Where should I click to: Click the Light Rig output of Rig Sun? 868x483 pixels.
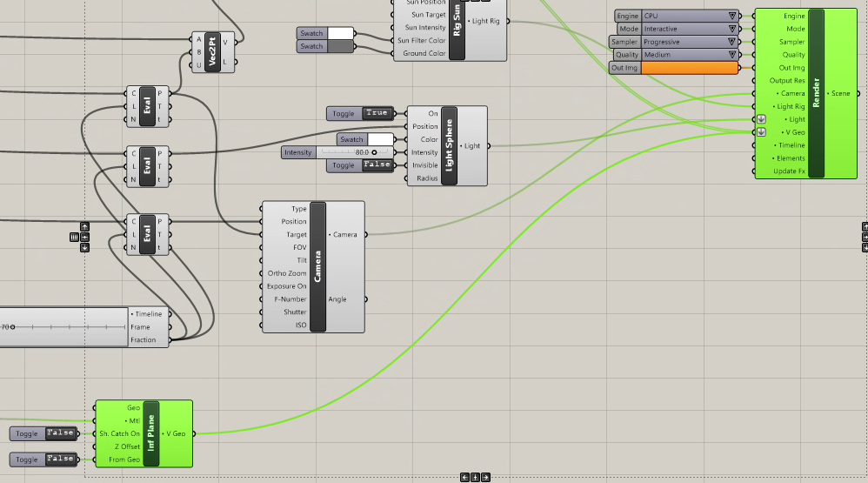pyautogui.click(x=484, y=21)
